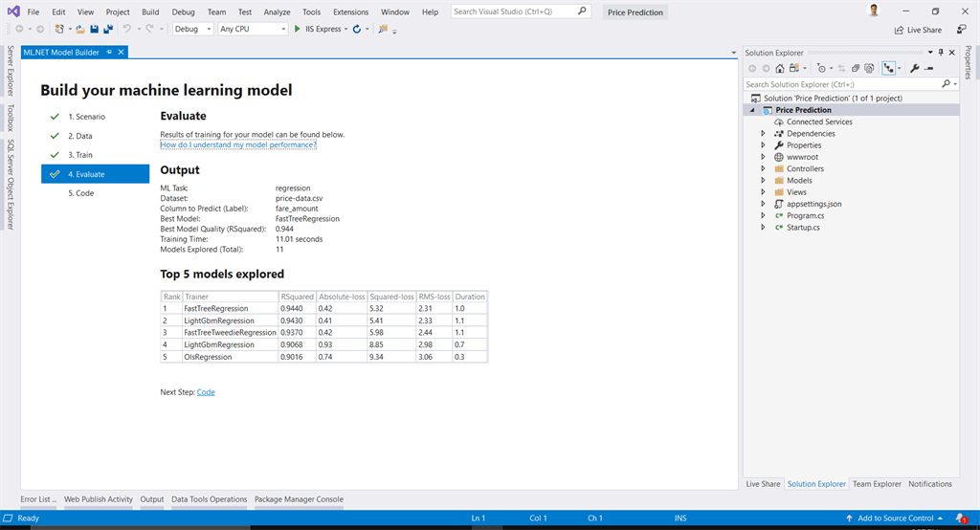Open the Properties wrench icon in Solution Explorer
The image size is (980, 530).
coord(914,68)
